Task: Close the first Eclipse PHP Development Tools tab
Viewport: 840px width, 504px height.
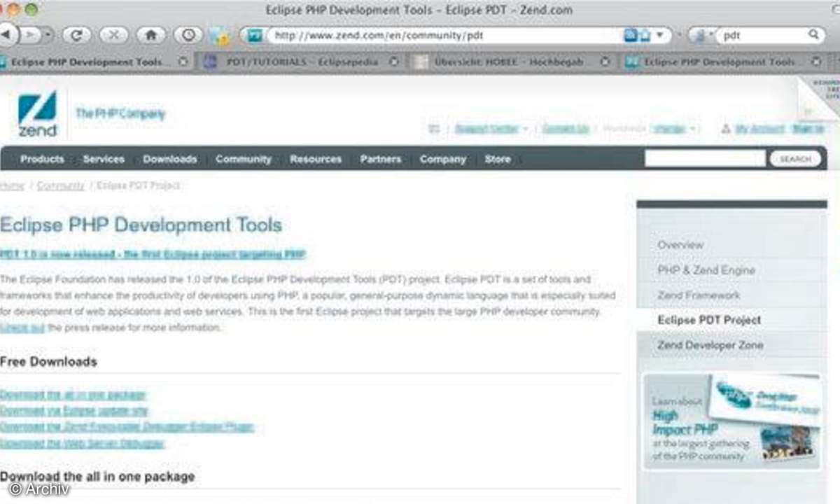Action: (183, 62)
